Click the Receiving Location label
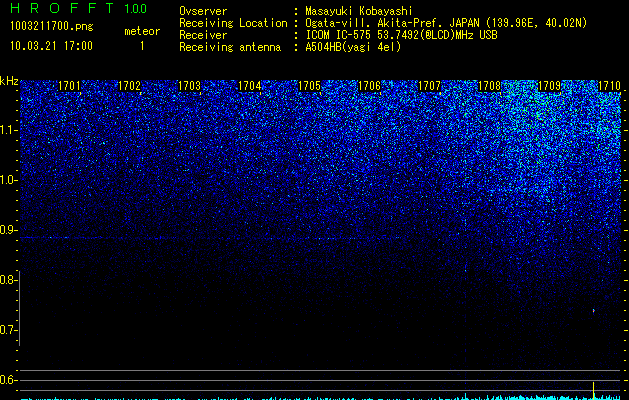This screenshot has width=629, height=400. (233, 23)
